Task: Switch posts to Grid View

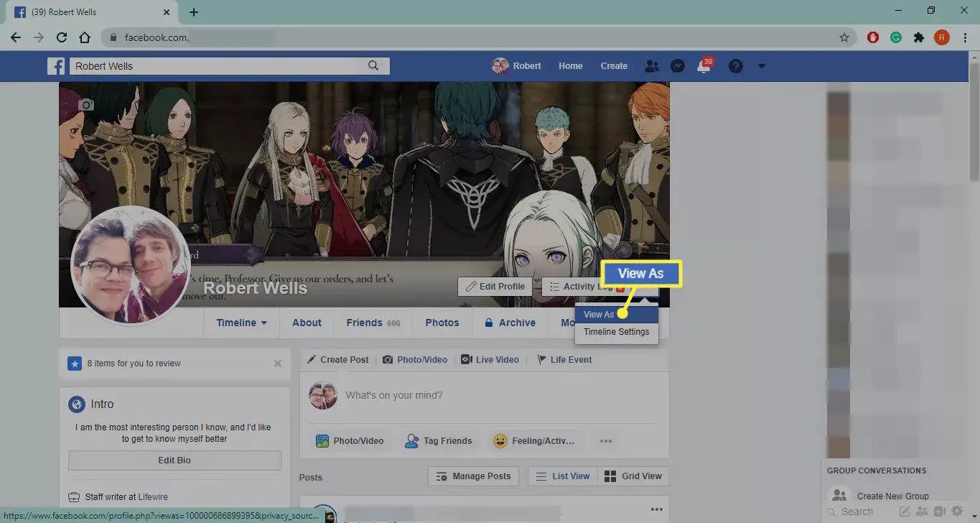Action: coord(633,476)
